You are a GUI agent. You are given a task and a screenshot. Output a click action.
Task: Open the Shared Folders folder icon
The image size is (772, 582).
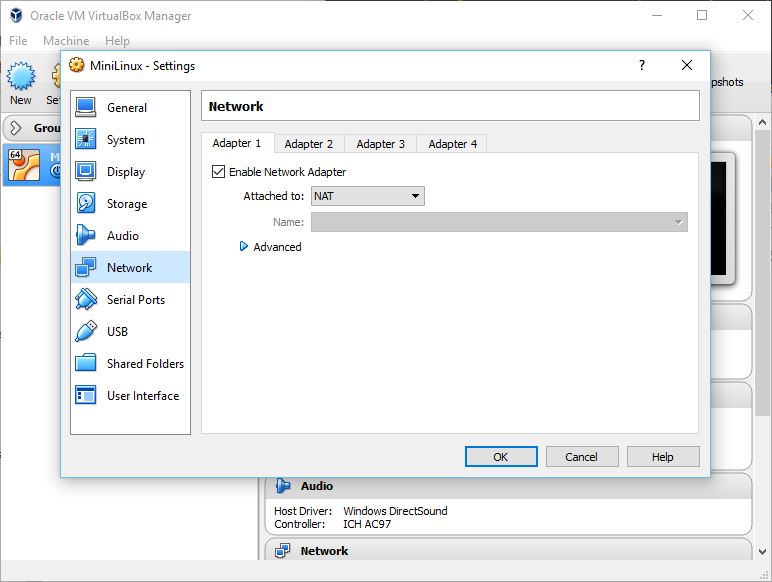(x=86, y=363)
